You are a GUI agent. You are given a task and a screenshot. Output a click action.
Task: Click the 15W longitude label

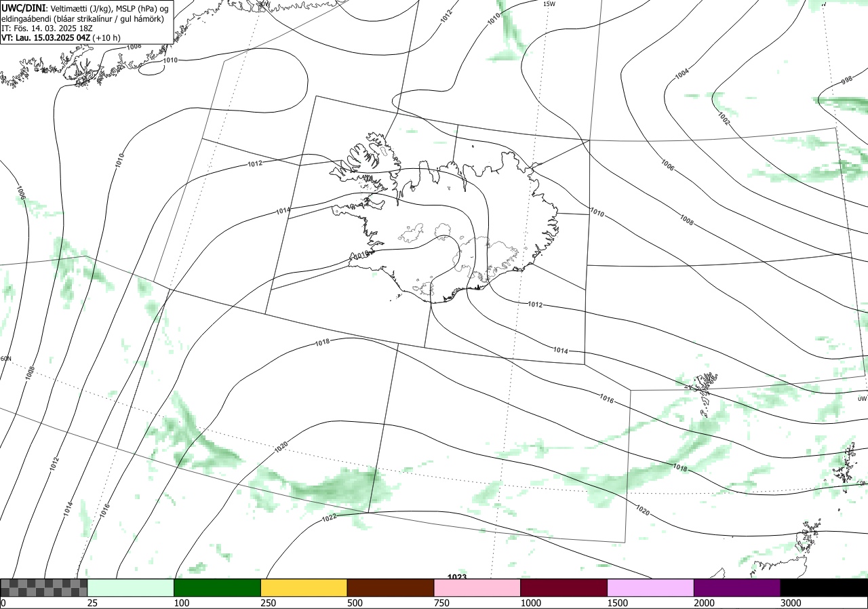click(549, 4)
